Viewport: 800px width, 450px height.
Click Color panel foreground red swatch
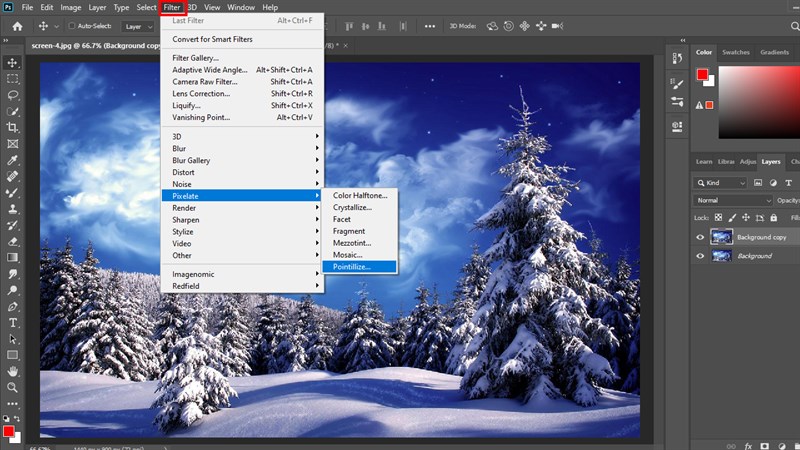(703, 74)
